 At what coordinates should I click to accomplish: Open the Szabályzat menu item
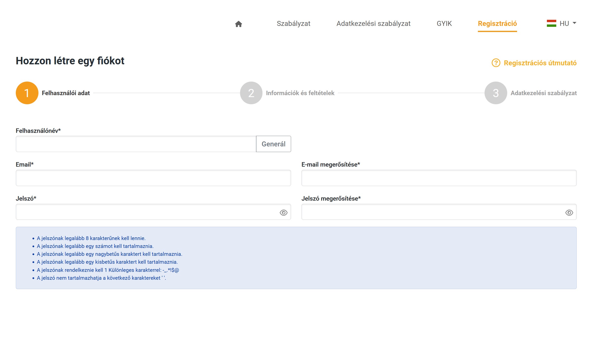tap(293, 23)
